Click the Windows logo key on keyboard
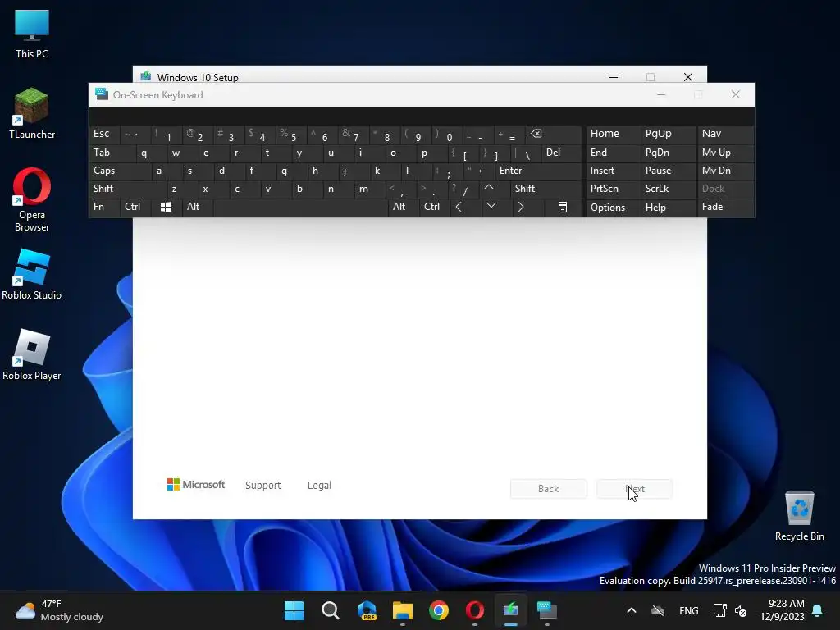Image resolution: width=840 pixels, height=630 pixels. pos(166,208)
